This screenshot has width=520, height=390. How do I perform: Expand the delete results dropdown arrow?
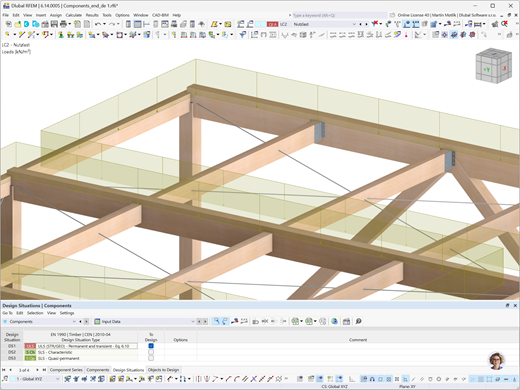pos(381,24)
